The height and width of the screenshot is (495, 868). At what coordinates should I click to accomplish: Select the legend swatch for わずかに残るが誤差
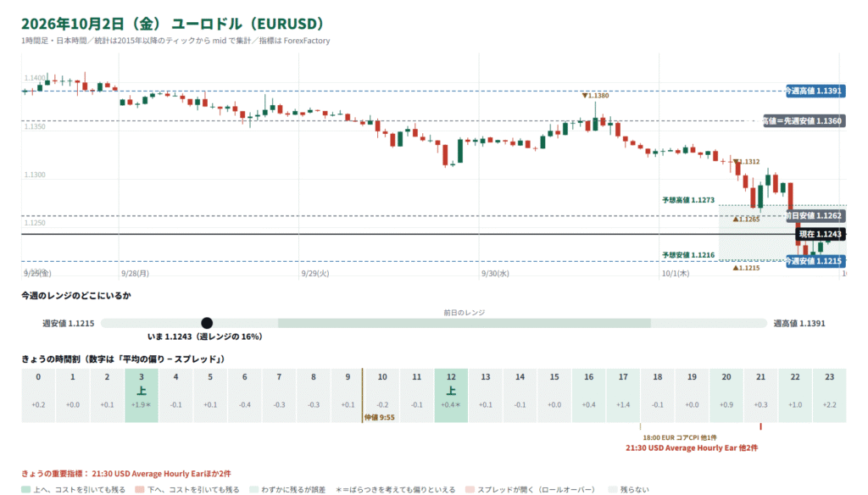tap(253, 489)
